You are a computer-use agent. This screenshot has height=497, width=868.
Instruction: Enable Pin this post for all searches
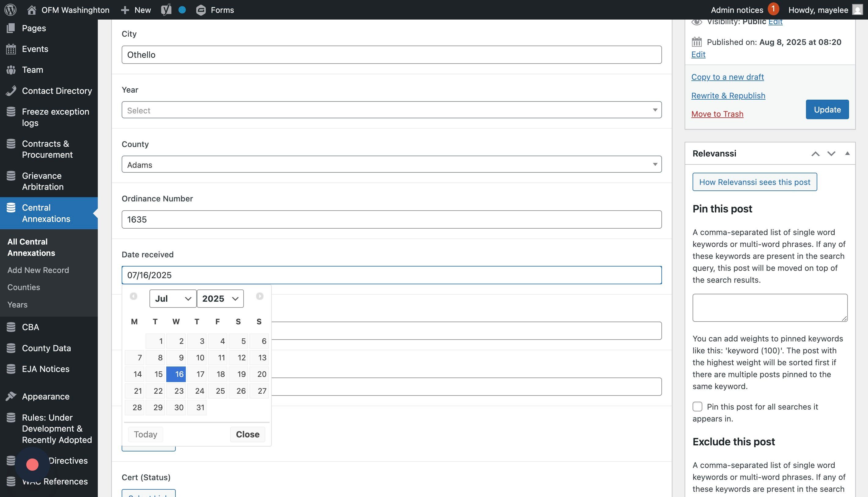[697, 407]
